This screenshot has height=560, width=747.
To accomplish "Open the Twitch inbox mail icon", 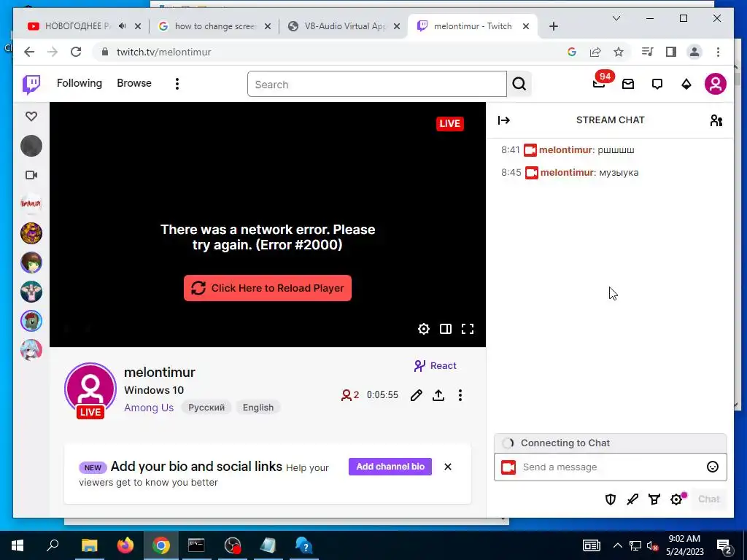I will (x=628, y=85).
